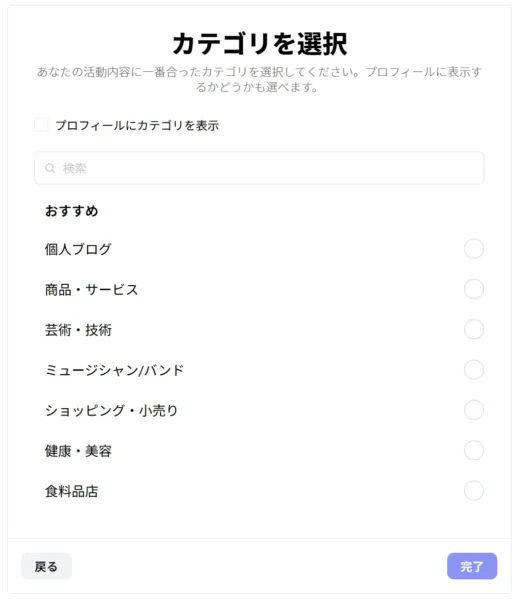Screen dimensions: 517x600
Task: Click the 商品・サービス category label
Action: coord(91,290)
